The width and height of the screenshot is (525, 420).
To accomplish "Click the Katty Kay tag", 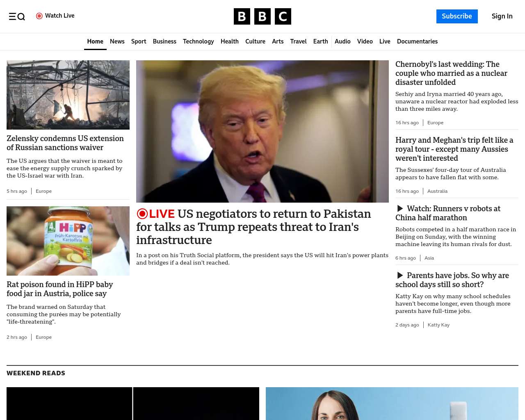I will (x=438, y=325).
